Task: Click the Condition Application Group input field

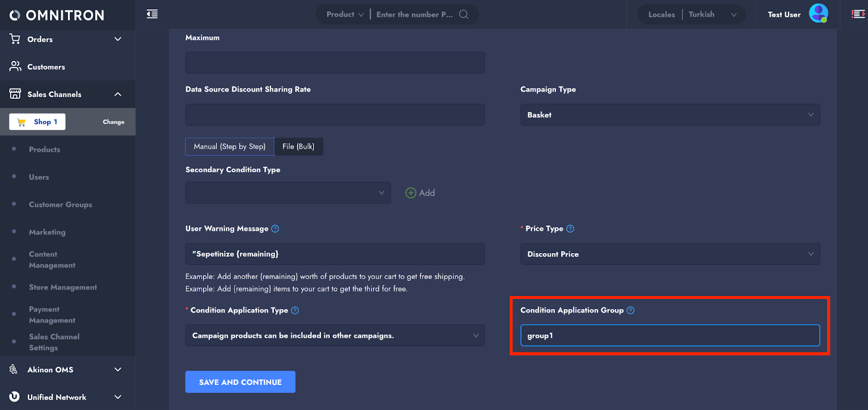Action: (x=669, y=336)
